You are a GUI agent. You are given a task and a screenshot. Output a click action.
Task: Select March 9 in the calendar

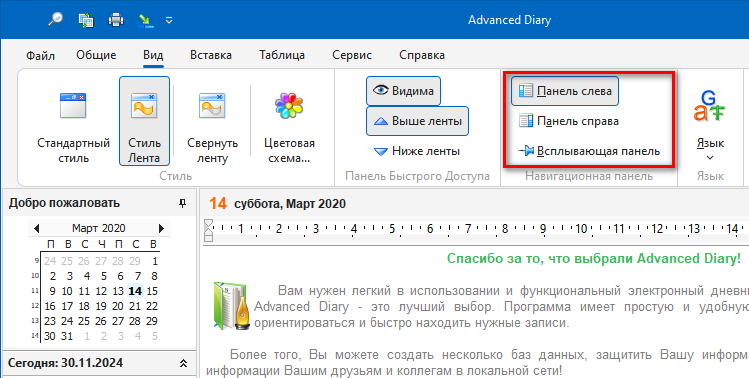[x=52, y=291]
